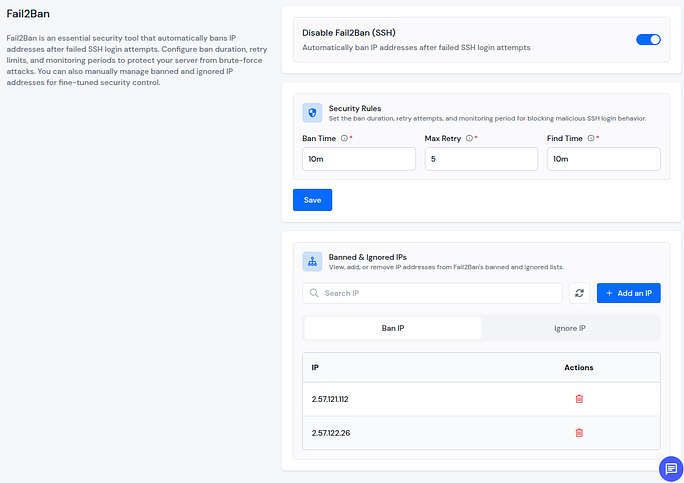This screenshot has width=684, height=483.
Task: Switch to the Ignore IP tab
Action: (x=570, y=328)
